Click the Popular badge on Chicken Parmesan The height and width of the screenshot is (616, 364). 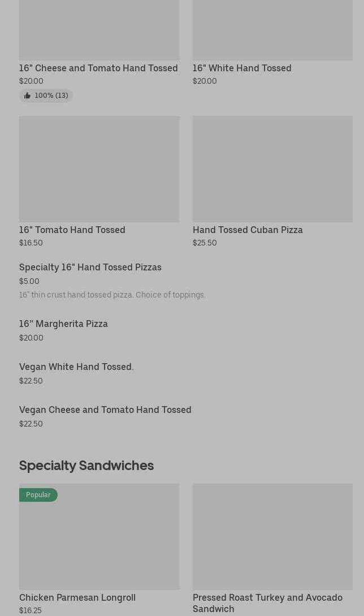pos(38,495)
